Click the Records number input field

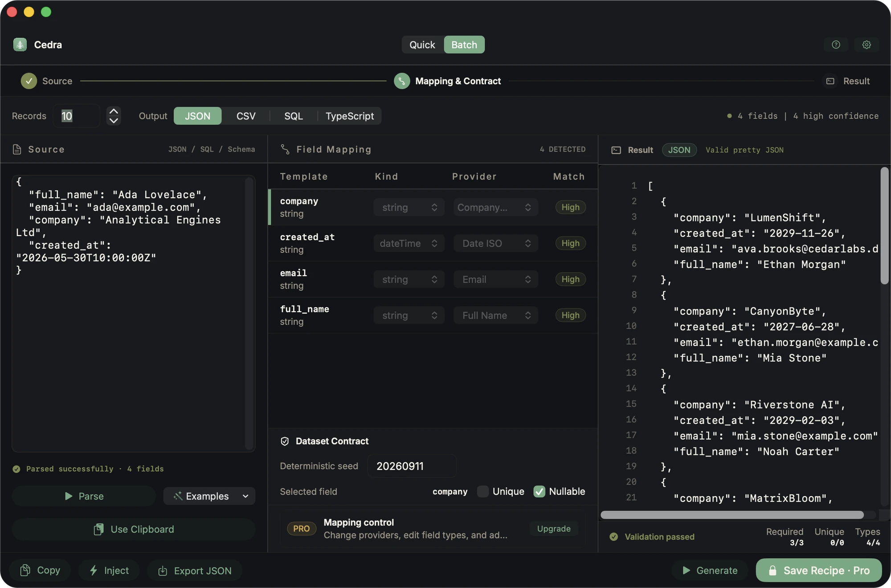click(77, 116)
